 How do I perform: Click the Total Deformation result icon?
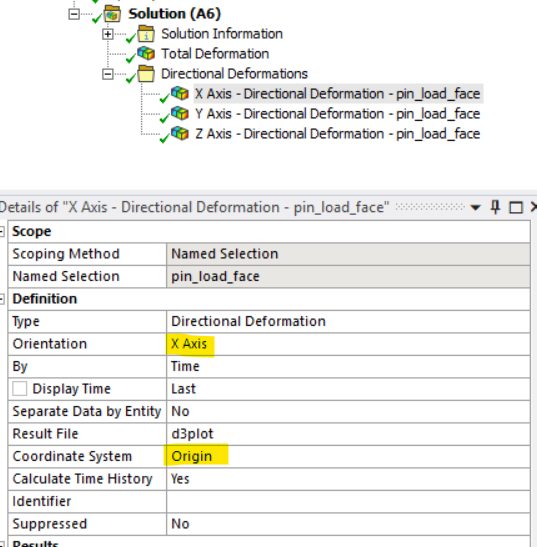tap(146, 53)
